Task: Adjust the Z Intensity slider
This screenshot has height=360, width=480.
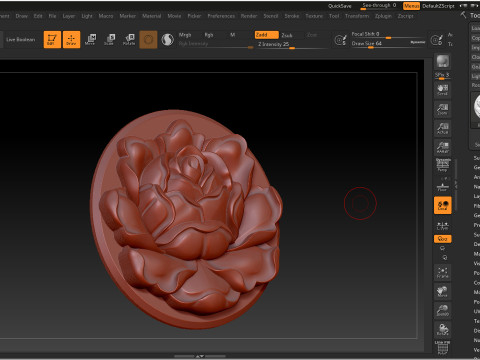Action: coord(291,44)
